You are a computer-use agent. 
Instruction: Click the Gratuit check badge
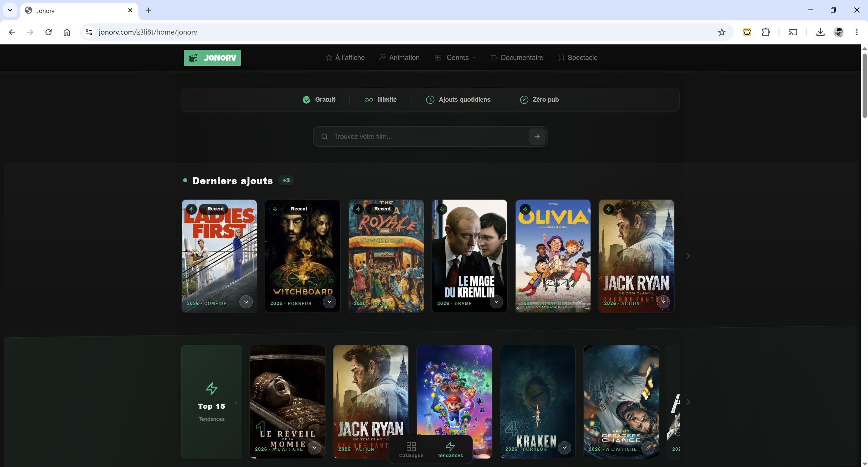point(306,100)
